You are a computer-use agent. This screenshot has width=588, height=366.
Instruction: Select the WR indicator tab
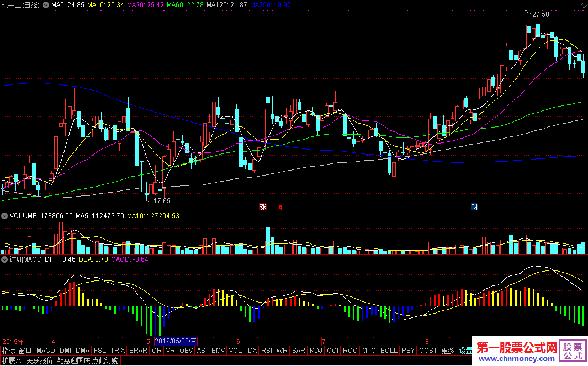[282, 351]
